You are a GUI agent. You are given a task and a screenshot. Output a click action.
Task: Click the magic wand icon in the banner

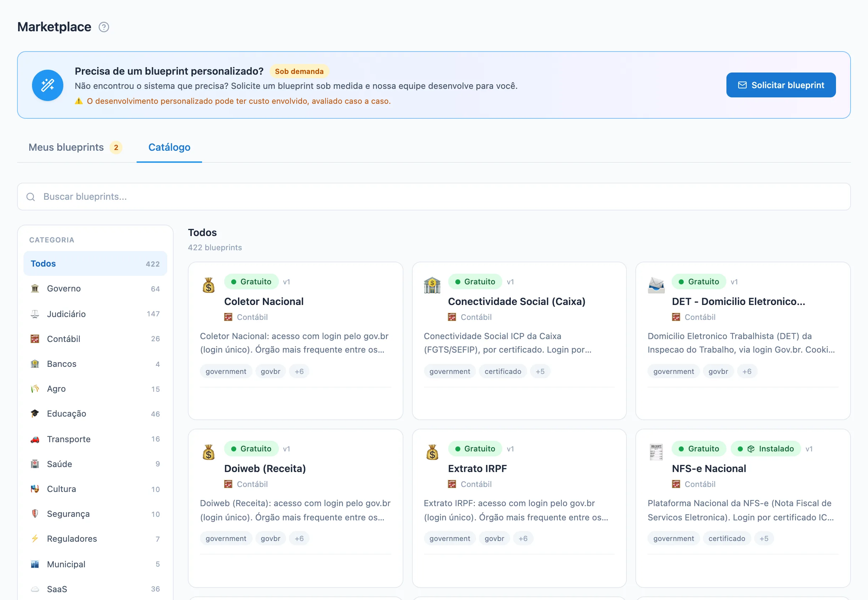[47, 85]
